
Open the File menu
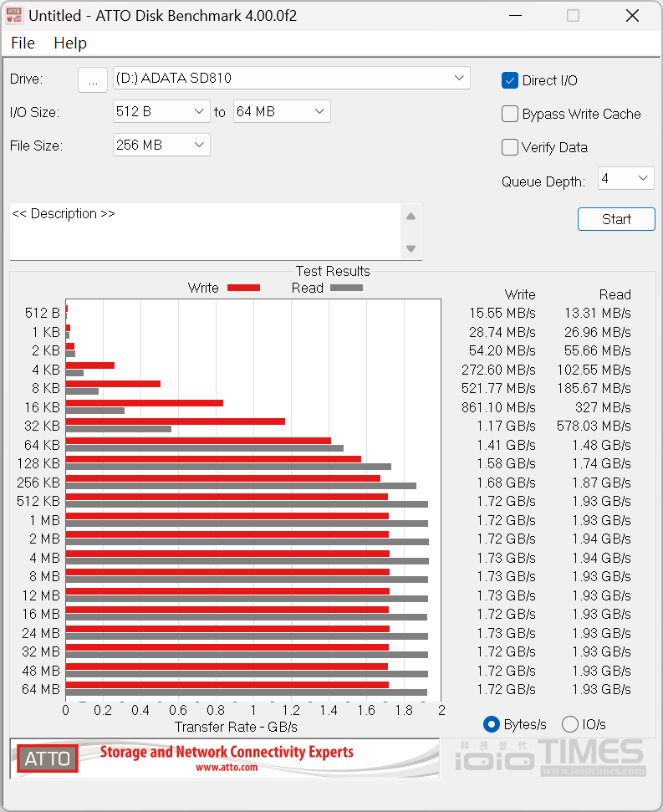[x=23, y=43]
